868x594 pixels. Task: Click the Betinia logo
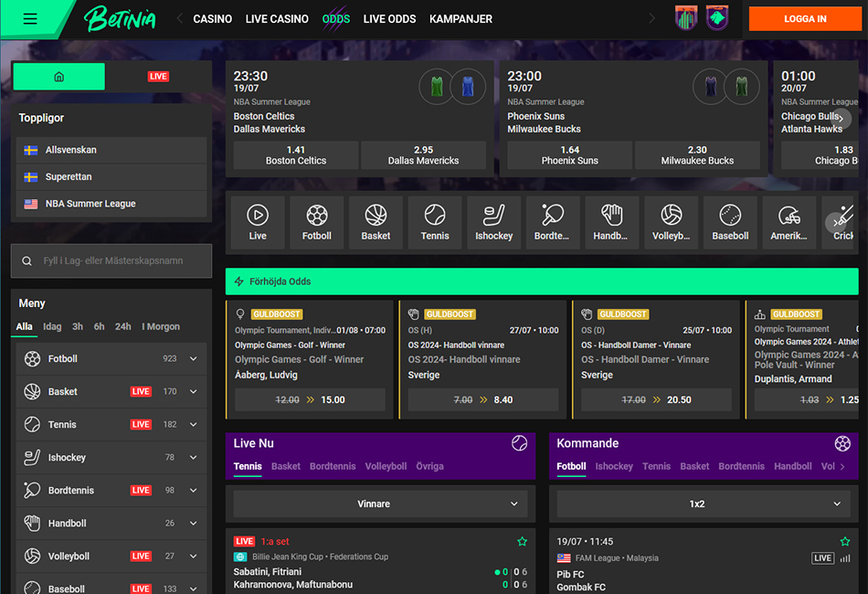point(120,19)
